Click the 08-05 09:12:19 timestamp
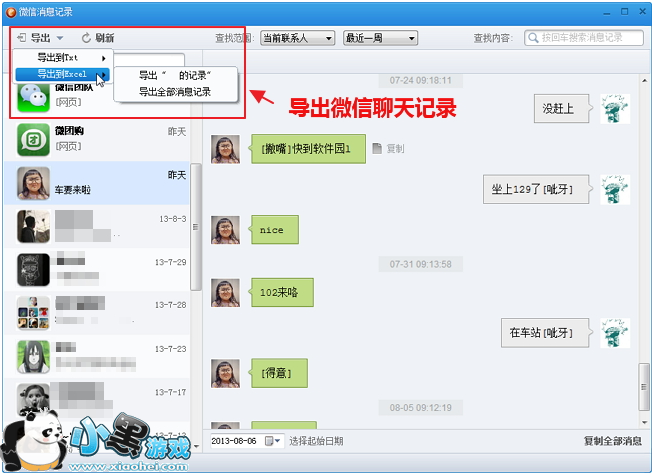The height and width of the screenshot is (475, 654). pyautogui.click(x=420, y=408)
